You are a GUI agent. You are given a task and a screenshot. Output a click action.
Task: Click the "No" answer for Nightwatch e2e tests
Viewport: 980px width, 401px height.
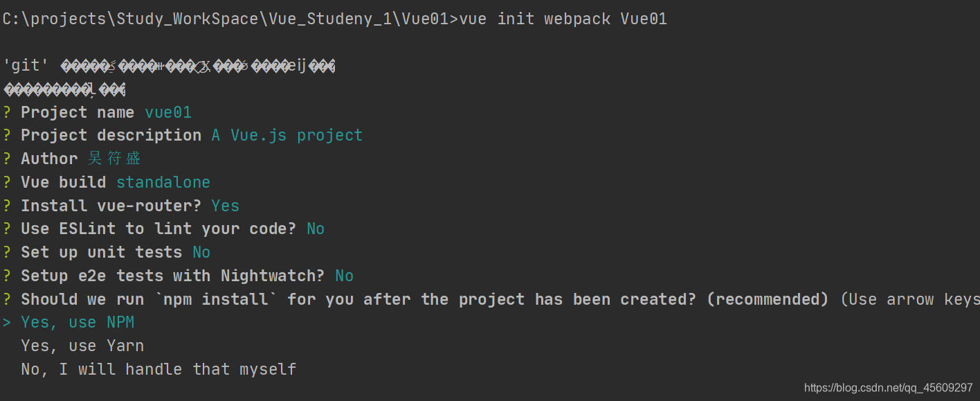344,276
